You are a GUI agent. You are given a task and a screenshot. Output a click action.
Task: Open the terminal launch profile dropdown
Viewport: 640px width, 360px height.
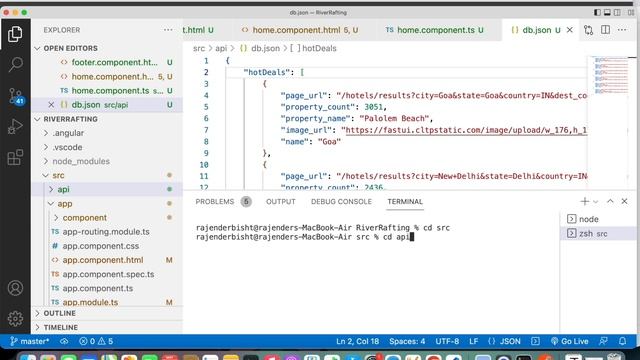click(x=596, y=202)
